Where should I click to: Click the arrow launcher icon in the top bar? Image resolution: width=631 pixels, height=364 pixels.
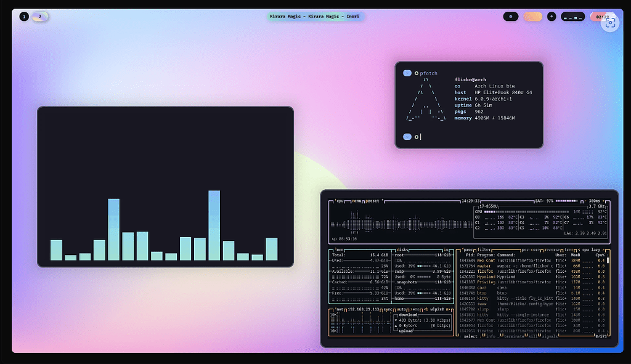[x=552, y=16]
